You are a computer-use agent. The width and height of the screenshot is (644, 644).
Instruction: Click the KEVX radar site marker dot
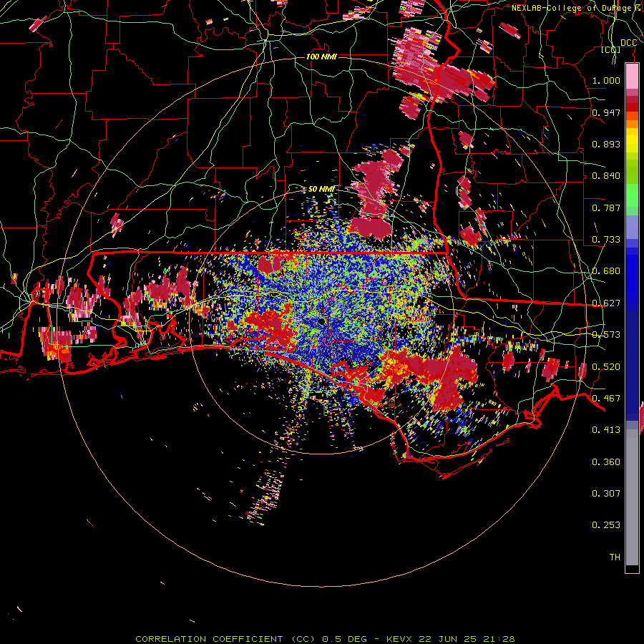321,322
